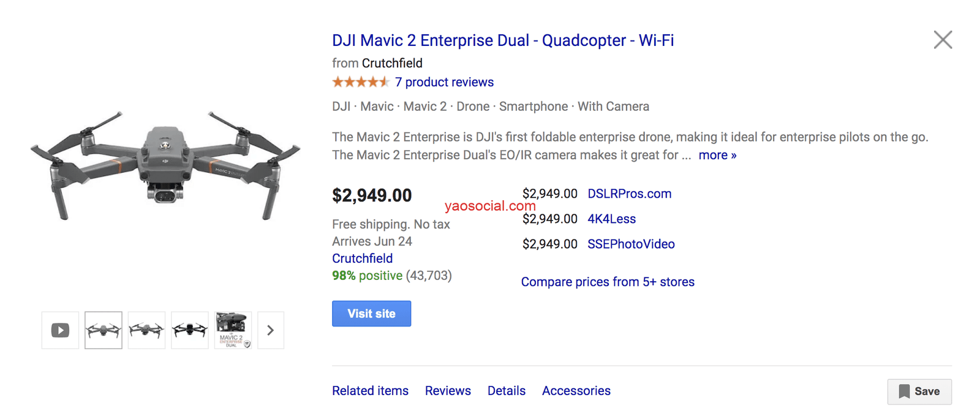This screenshot has width=980, height=414.
Task: Expand description with the more link
Action: 717,155
